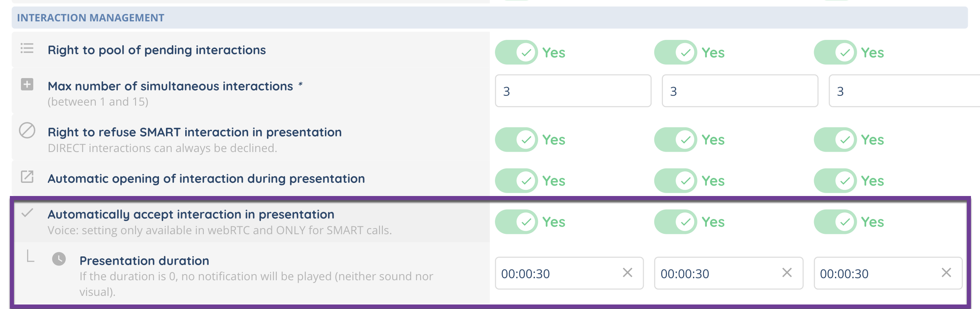
Task: Click the plus icon beside Max number of interactions
Action: coord(27,85)
